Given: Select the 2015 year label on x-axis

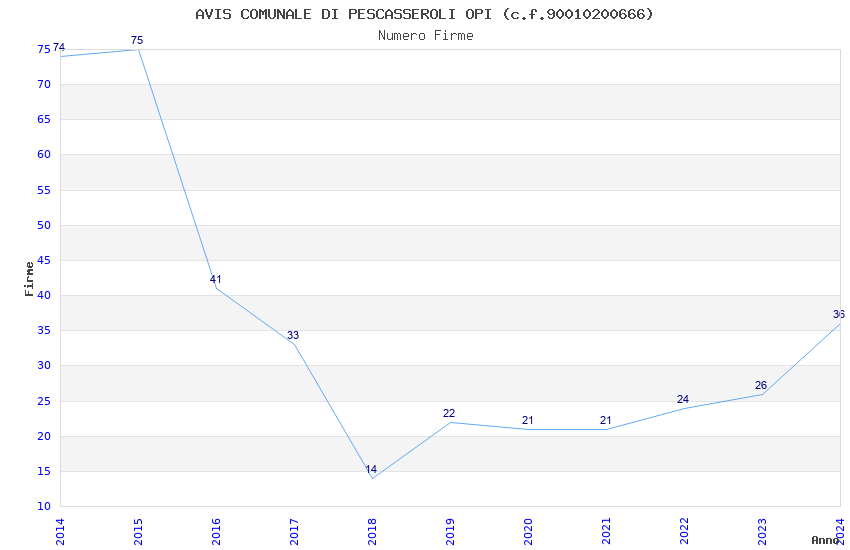Looking at the screenshot, I should point(138,532).
